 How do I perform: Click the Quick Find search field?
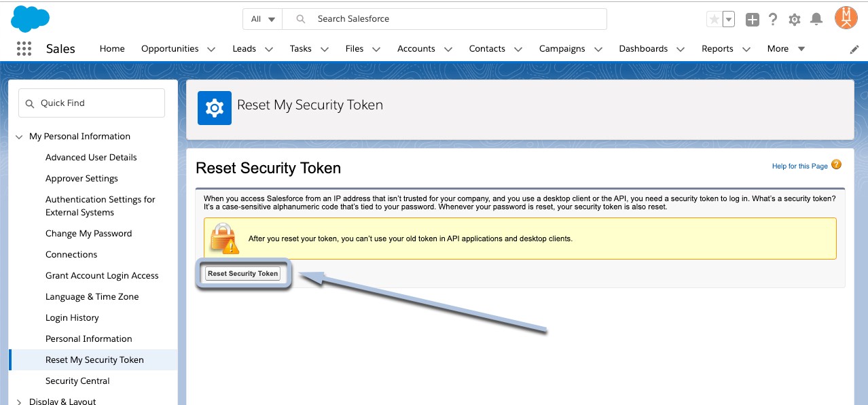pos(92,103)
